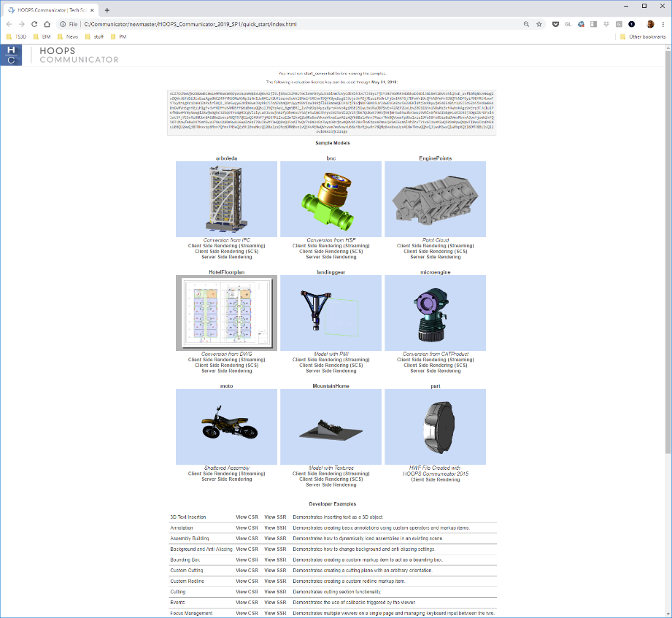The width and height of the screenshot is (672, 618).
Task: Click the HotelFloorplan sample title
Action: click(226, 271)
